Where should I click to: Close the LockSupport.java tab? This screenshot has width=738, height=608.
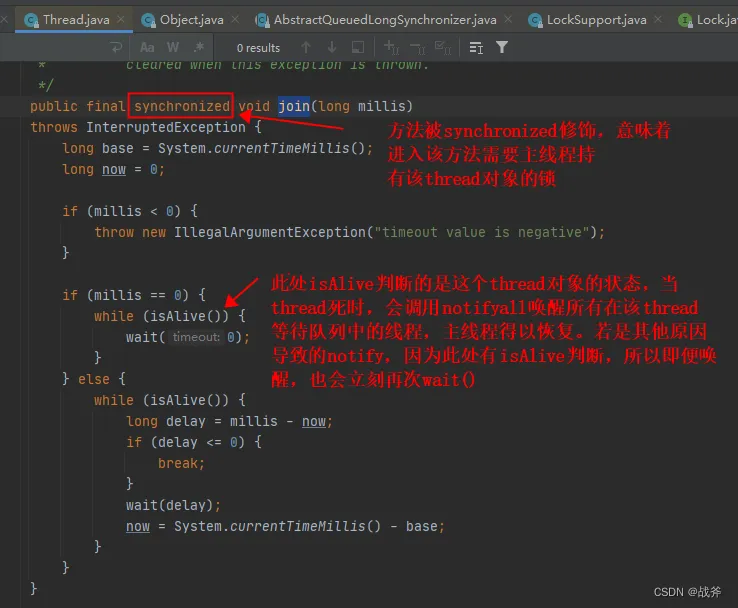point(658,19)
